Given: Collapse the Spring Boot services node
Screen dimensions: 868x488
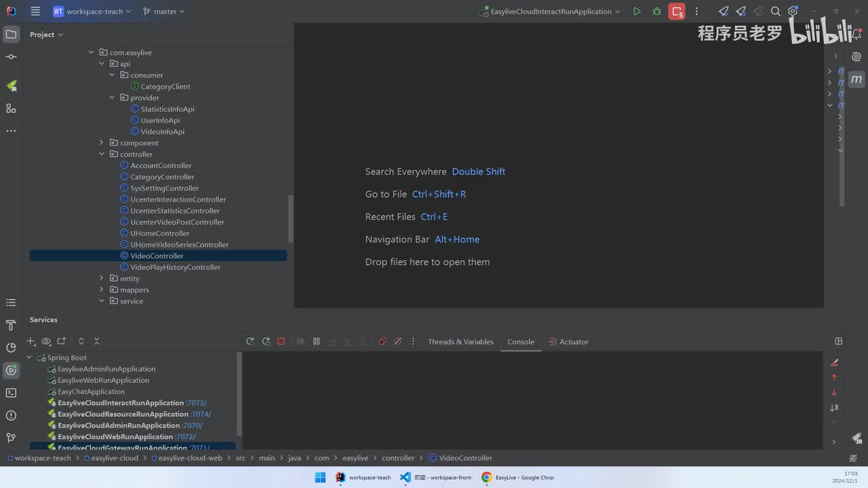Looking at the screenshot, I should coord(29,358).
